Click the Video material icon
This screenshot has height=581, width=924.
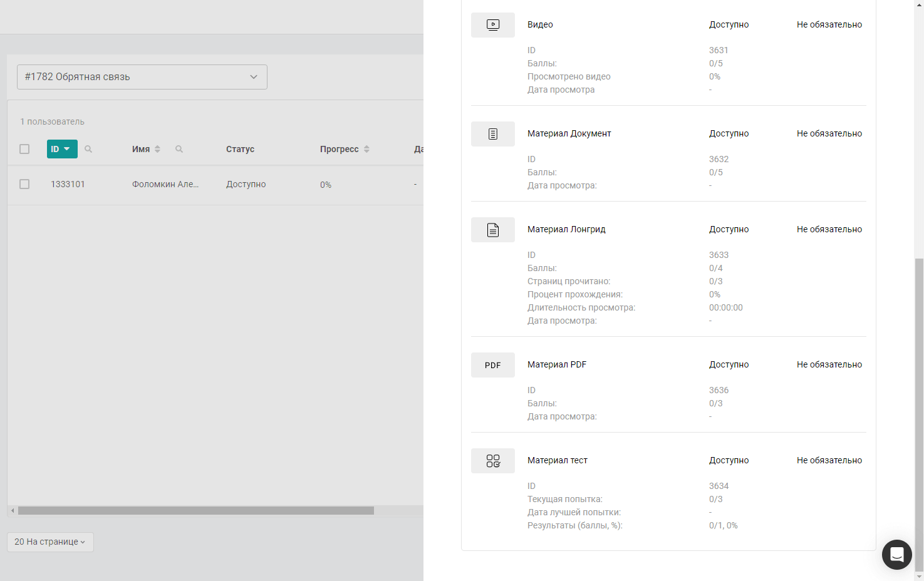tap(493, 25)
